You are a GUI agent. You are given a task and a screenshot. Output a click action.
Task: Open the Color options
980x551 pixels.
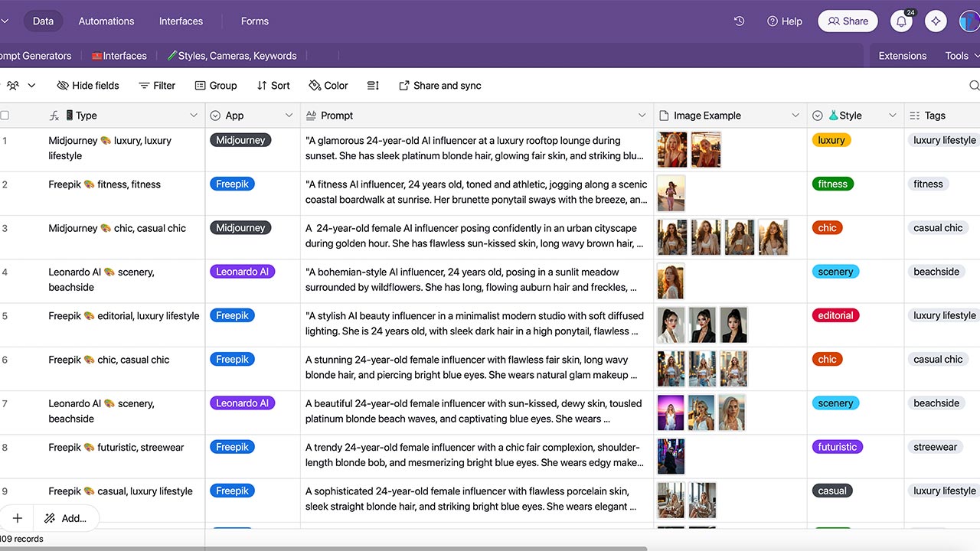tap(328, 86)
